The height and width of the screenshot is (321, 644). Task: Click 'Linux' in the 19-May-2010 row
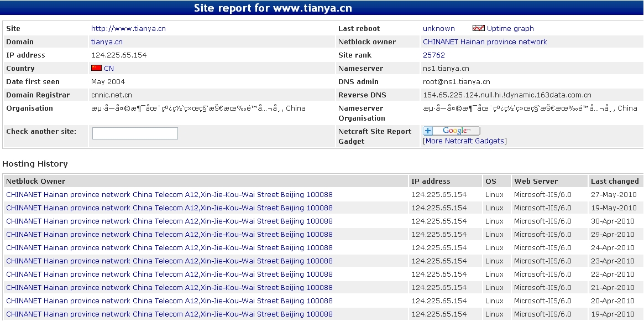[x=494, y=208]
